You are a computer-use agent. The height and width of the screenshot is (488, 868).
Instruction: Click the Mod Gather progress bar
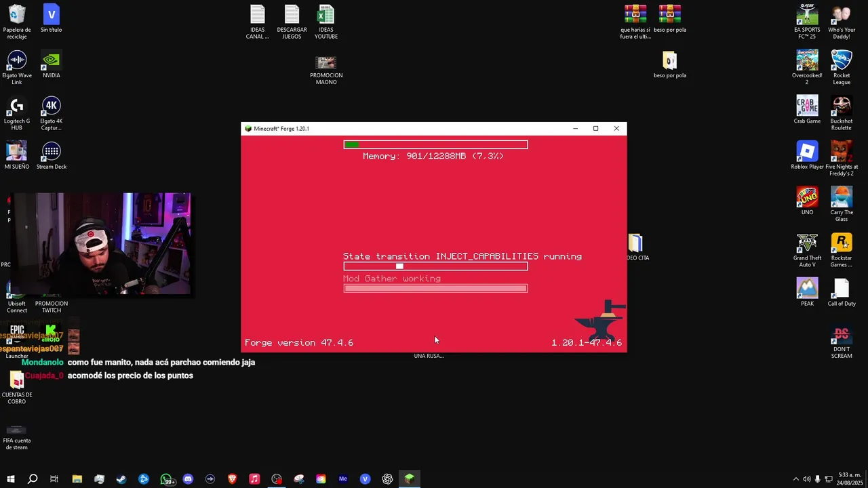pos(435,288)
